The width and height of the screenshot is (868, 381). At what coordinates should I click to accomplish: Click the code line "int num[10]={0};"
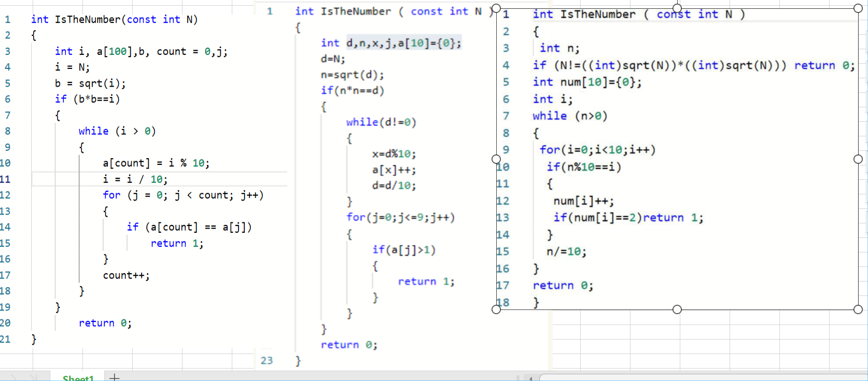587,82
